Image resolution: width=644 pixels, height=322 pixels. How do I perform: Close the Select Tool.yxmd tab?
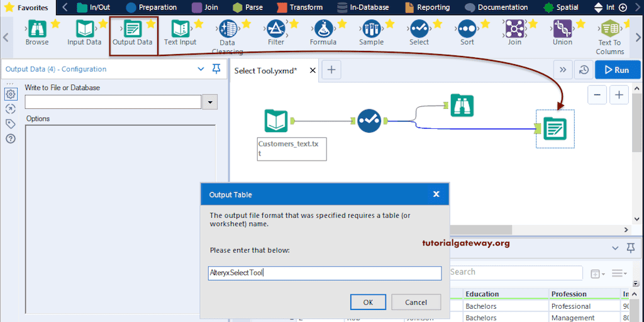[x=312, y=70]
